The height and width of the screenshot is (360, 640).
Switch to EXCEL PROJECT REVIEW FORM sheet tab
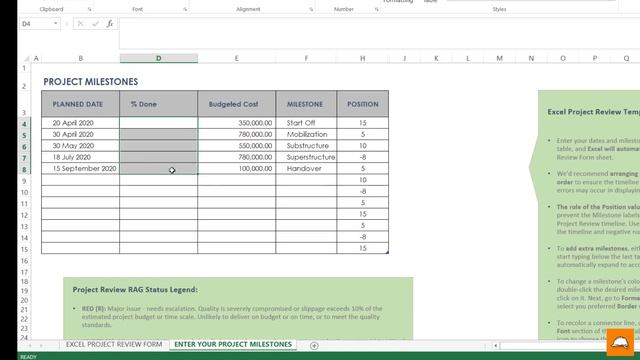(114, 344)
